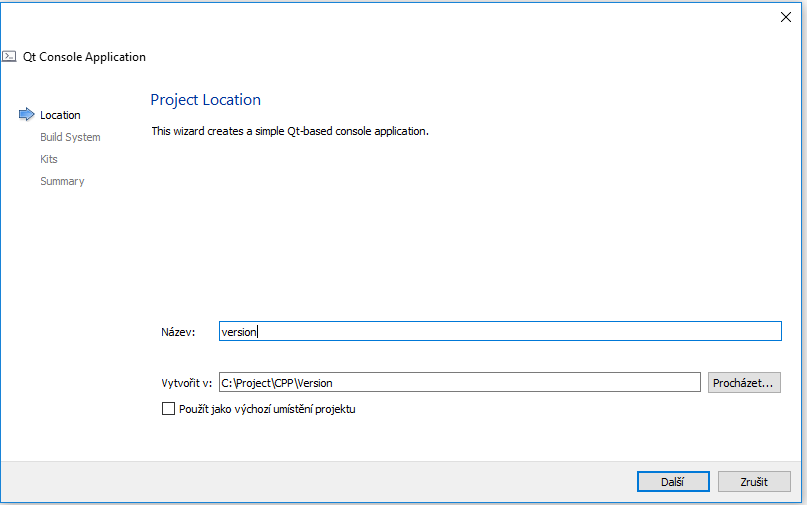Viewport: 807px width, 505px height.
Task: Click the 'Qt Console Application' title text
Action: (84, 57)
